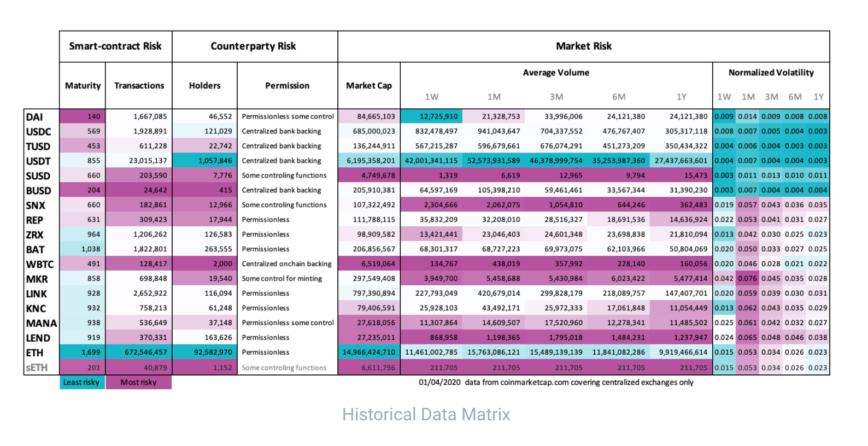The height and width of the screenshot is (446, 868).
Task: Select the ZRX row label
Action: point(34,235)
